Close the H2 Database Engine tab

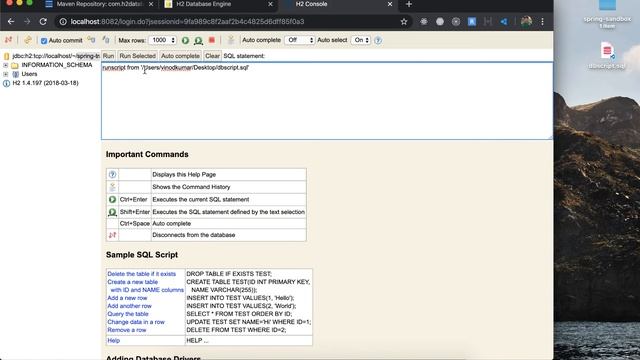click(270, 4)
